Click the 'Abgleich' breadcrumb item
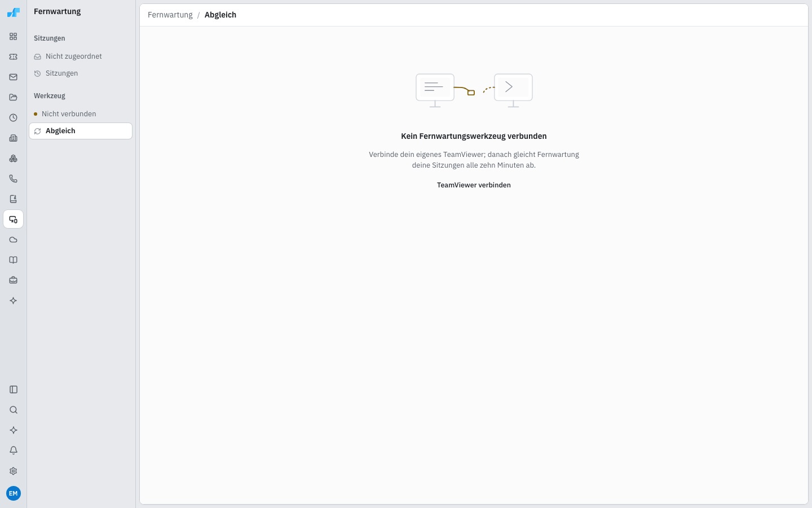This screenshot has width=812, height=508. pos(220,15)
